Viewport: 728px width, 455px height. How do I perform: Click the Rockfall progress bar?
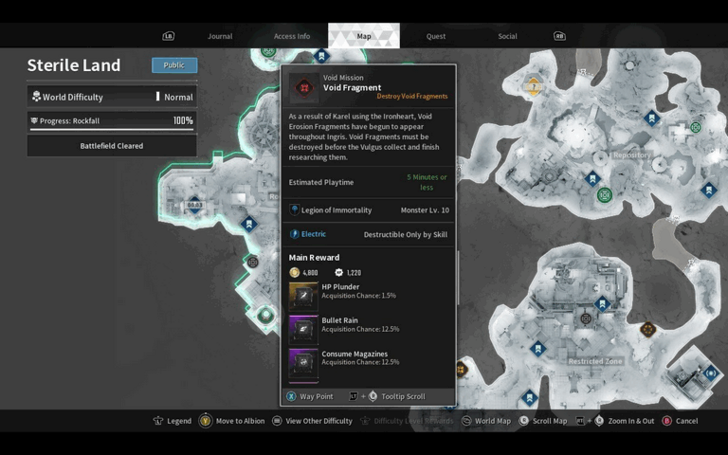(x=112, y=121)
